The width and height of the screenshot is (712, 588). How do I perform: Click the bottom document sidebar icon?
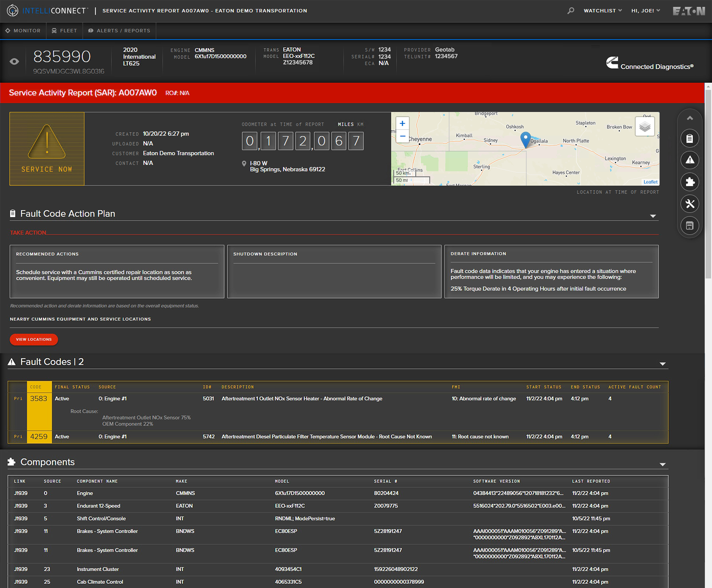(689, 225)
